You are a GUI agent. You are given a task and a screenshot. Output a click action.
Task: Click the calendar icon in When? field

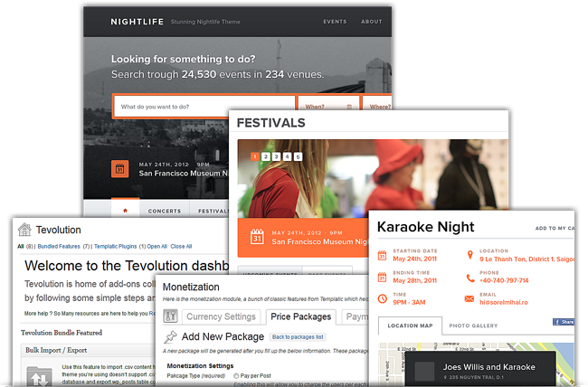point(349,107)
